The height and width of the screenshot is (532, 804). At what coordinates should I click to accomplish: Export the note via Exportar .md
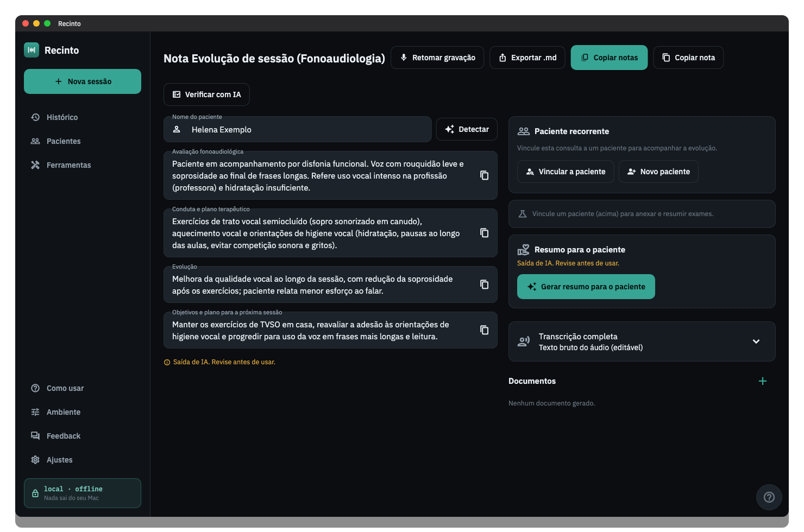tap(527, 58)
